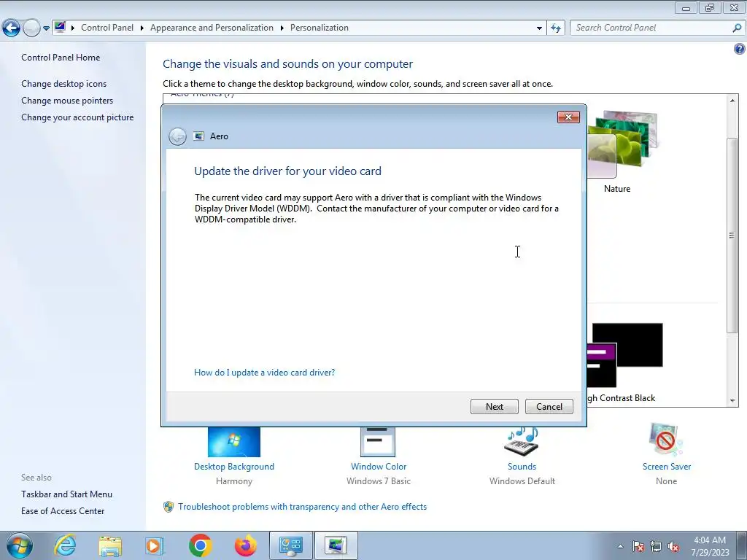Open Windows Media Player from taskbar
747x560 pixels.
pyautogui.click(x=155, y=545)
